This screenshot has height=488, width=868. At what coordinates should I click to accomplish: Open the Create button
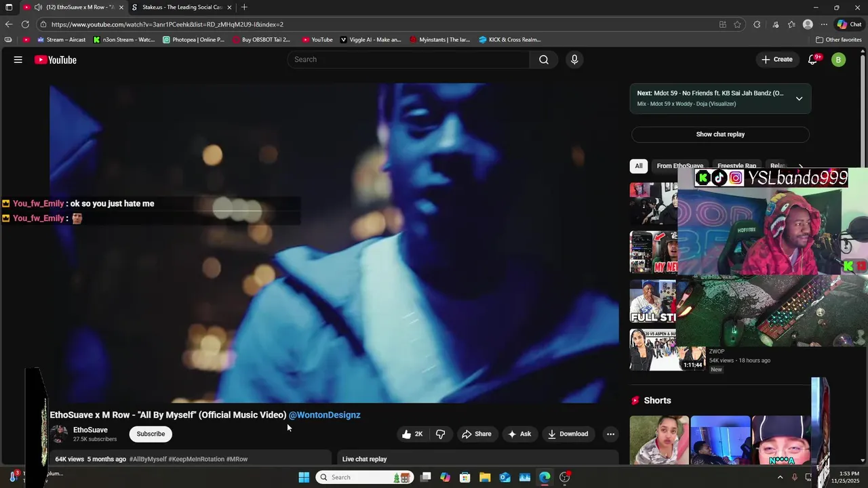coord(777,60)
